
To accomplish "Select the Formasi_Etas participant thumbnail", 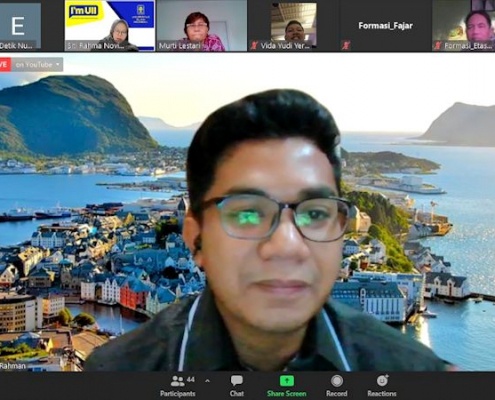I will (464, 26).
